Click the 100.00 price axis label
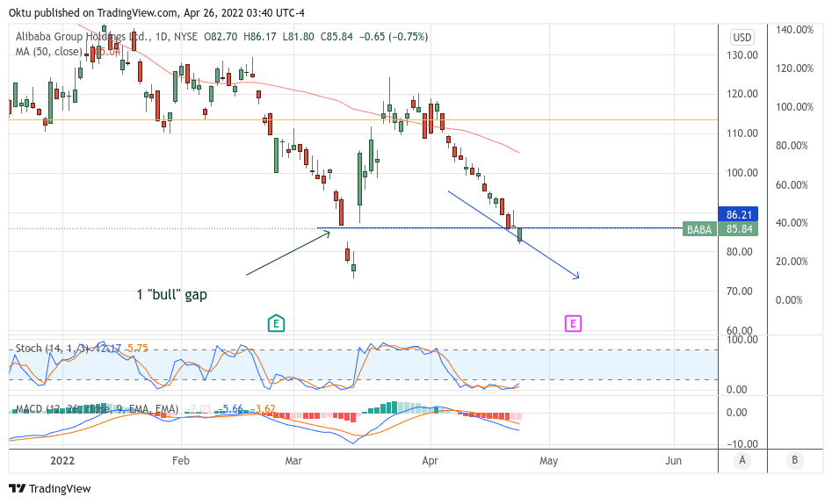832x504 pixels. (x=742, y=173)
